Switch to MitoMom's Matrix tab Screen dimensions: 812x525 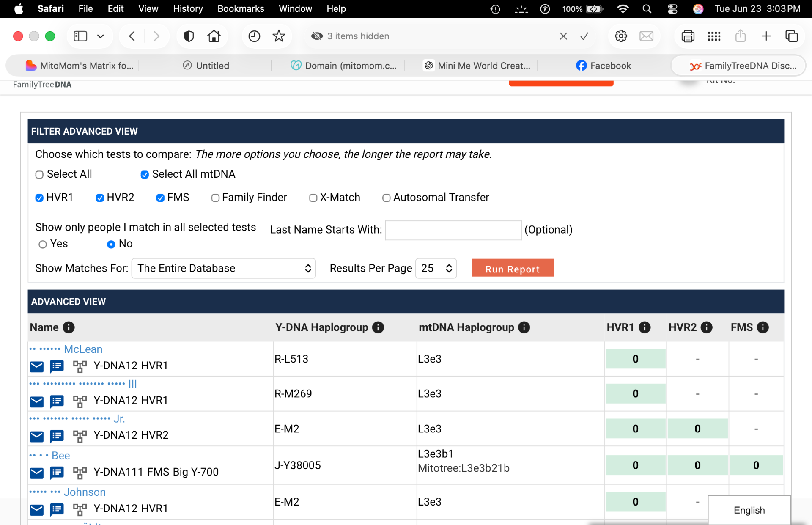point(80,66)
